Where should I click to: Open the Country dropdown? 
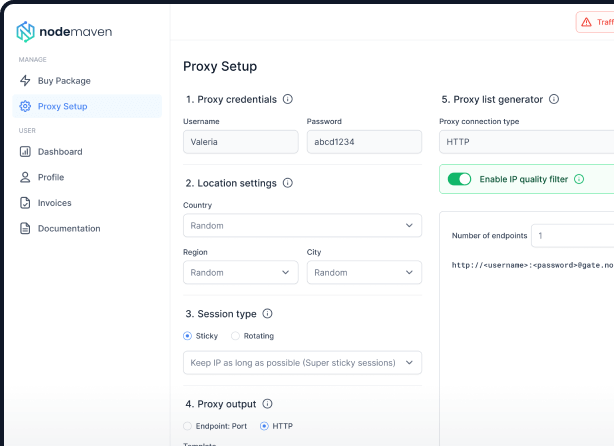302,225
